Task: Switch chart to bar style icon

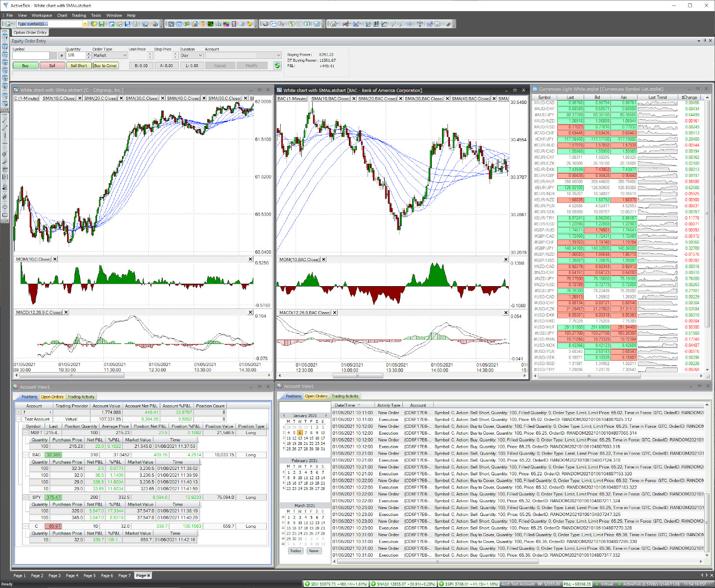Action: tap(368, 24)
